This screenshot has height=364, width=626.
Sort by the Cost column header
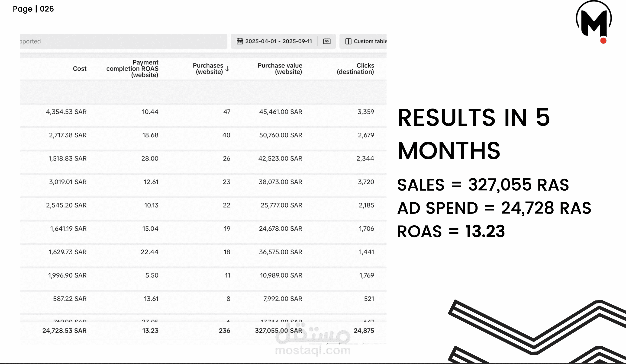coord(80,69)
